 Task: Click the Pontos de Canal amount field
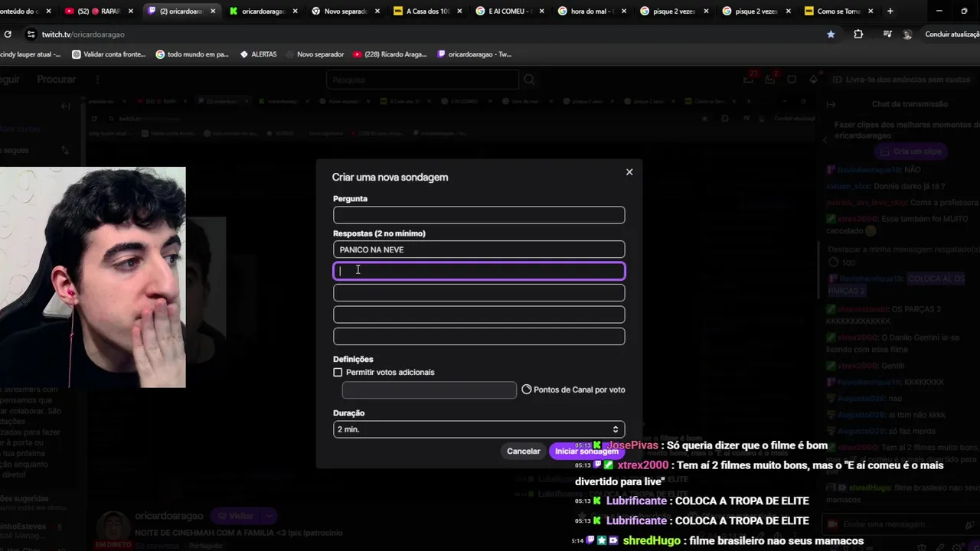[429, 390]
